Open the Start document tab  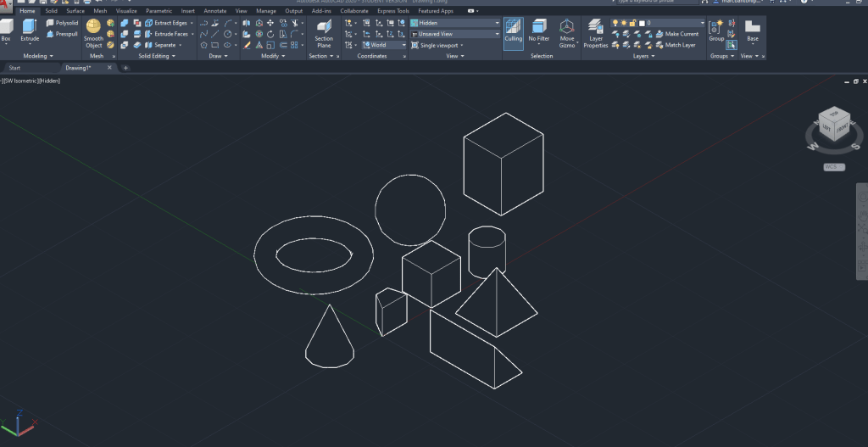14,67
